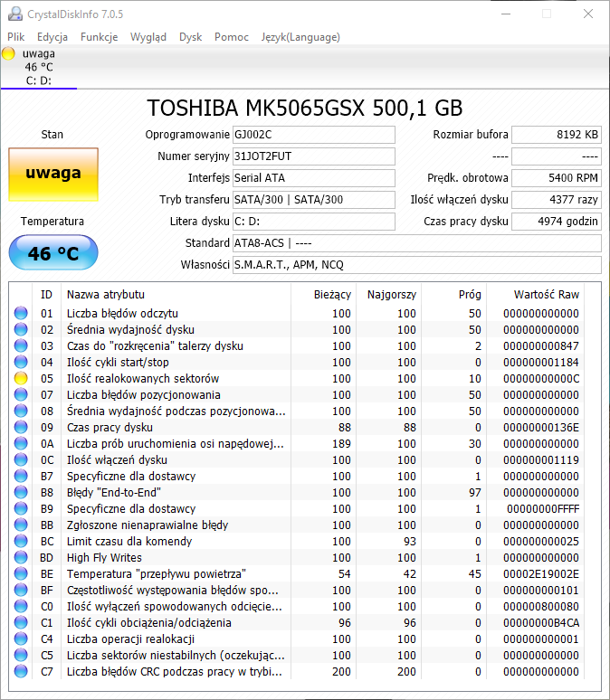Click the Tryb transferu field SATA/300

click(x=314, y=200)
